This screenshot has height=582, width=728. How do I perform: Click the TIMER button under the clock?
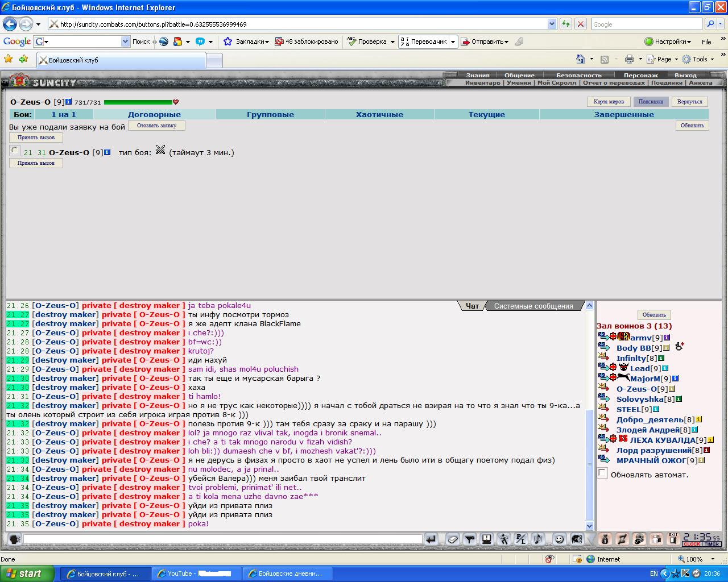click(712, 544)
